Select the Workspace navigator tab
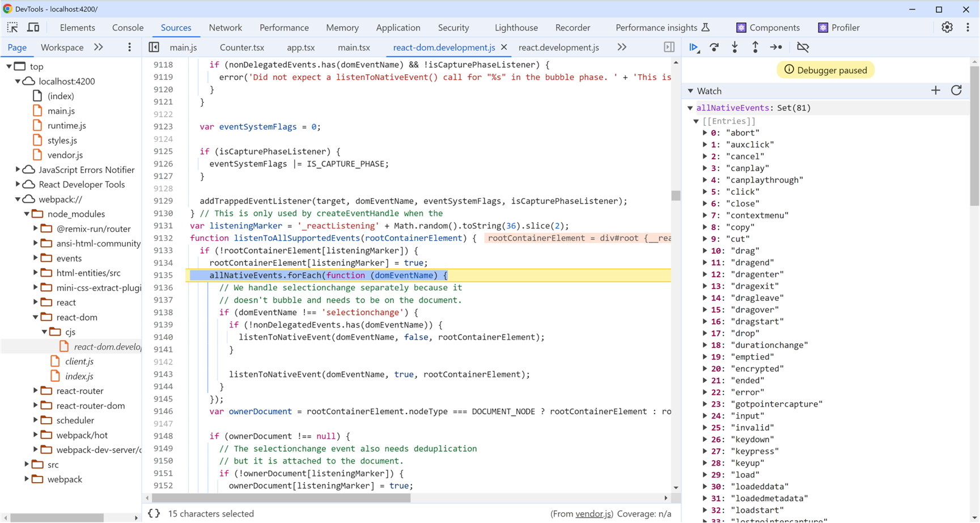This screenshot has height=523, width=980. pyautogui.click(x=62, y=47)
